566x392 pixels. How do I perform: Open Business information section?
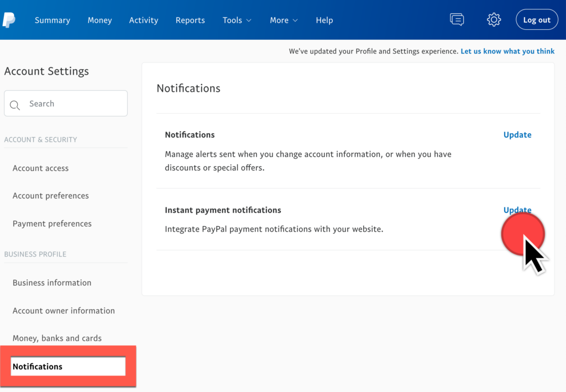pos(52,283)
